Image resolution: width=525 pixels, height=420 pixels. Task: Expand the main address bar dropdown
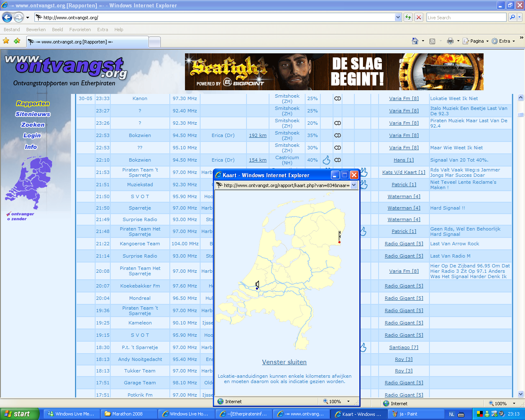398,17
